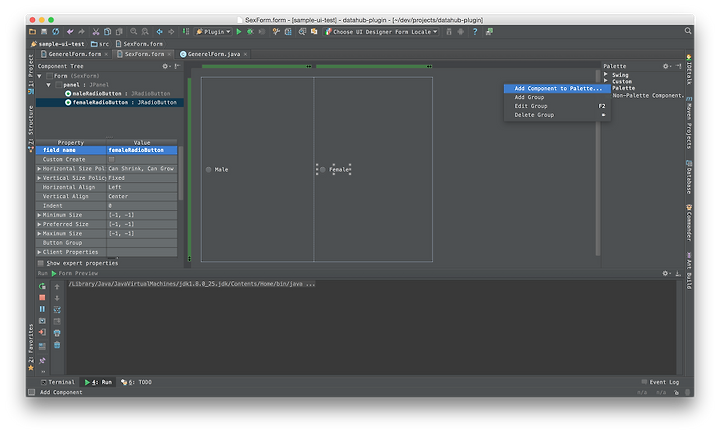Expand the Swing group in Palette

[x=606, y=74]
